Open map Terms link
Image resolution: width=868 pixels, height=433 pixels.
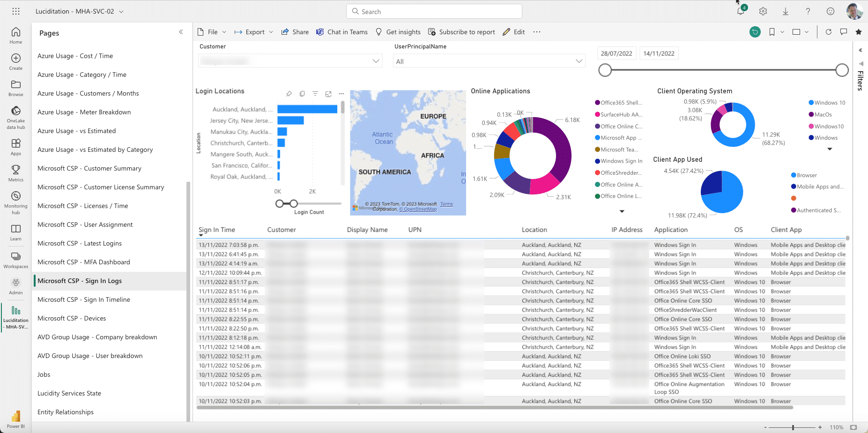446,204
